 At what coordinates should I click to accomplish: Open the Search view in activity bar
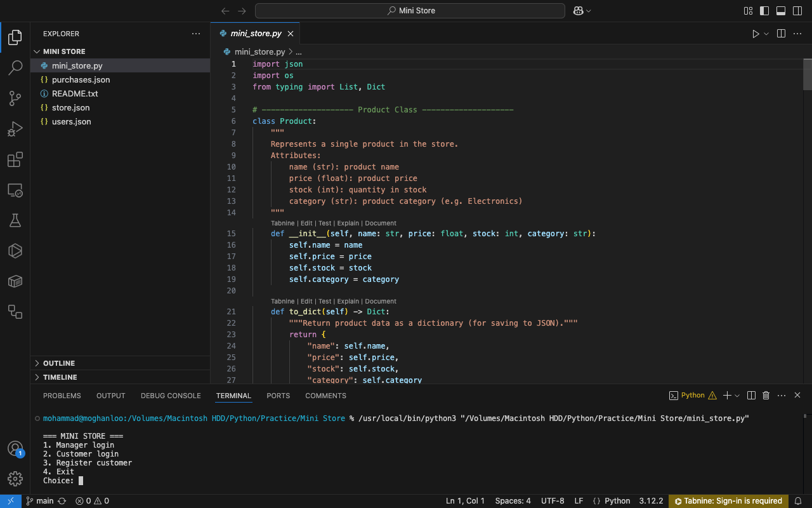[x=15, y=68]
